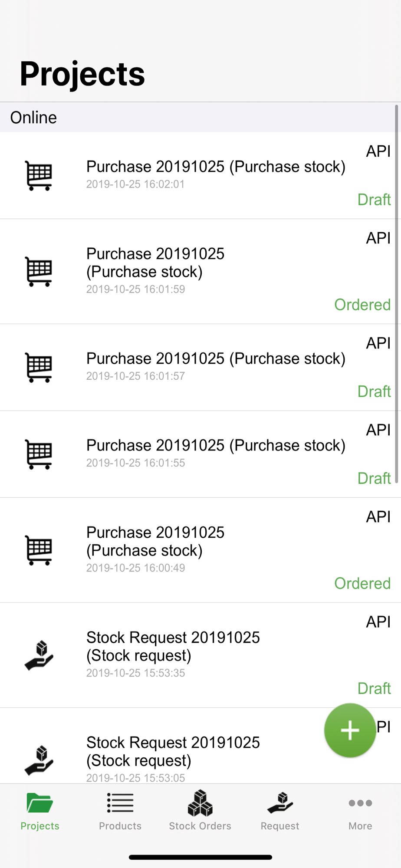Click API label on 16:00:49 purchase

tap(378, 516)
